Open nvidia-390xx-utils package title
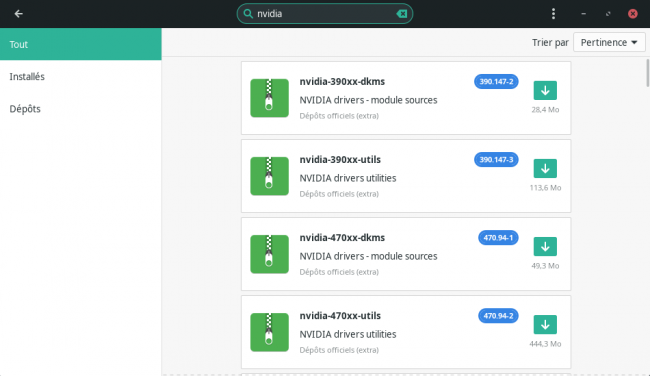 pos(340,160)
